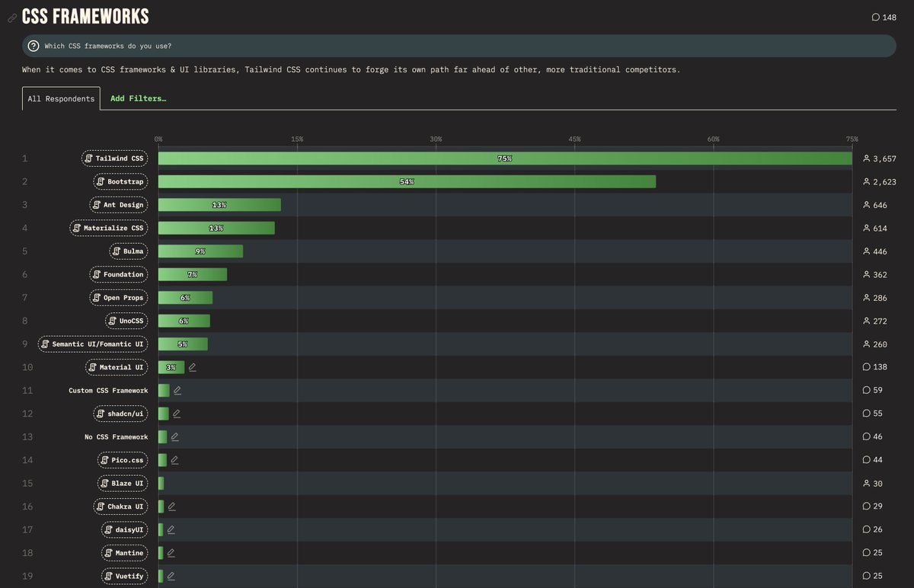This screenshot has width=914, height=588.
Task: Open the shadcn/ui label chip
Action: (120, 414)
